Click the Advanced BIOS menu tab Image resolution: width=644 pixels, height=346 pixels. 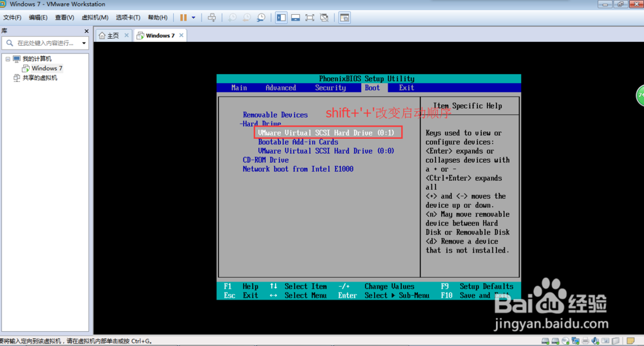pos(281,87)
